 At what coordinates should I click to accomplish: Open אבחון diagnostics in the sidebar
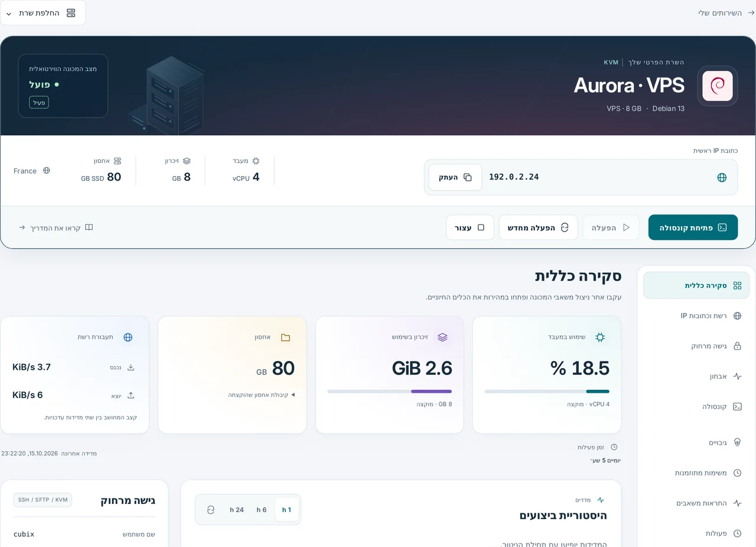coord(696,376)
